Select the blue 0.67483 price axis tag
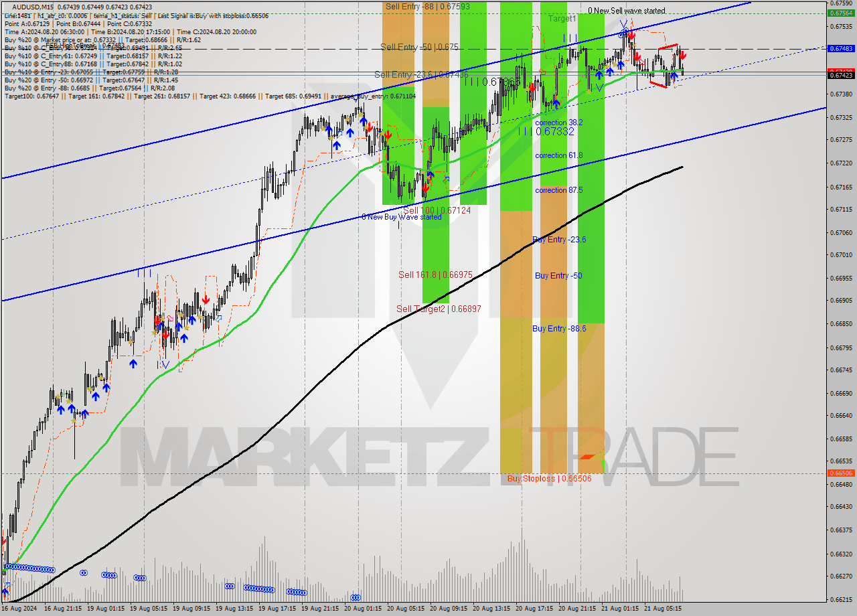Screen dimensions: 857x616 click(x=841, y=48)
